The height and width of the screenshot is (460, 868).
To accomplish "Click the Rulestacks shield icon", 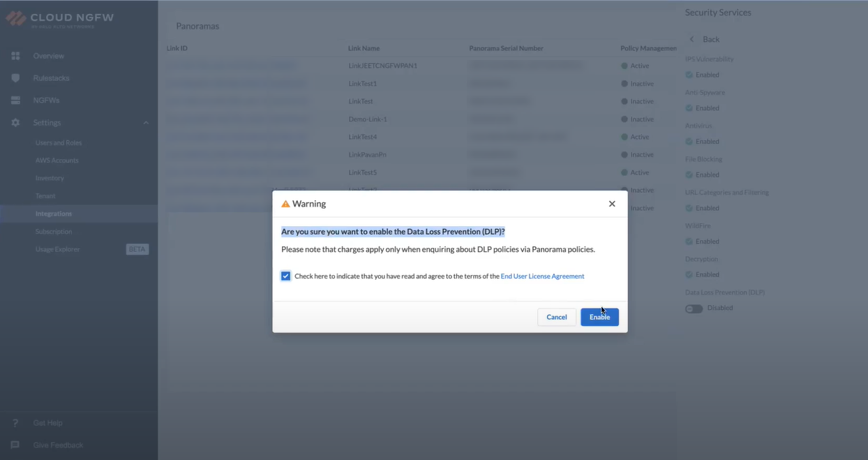I will point(15,78).
